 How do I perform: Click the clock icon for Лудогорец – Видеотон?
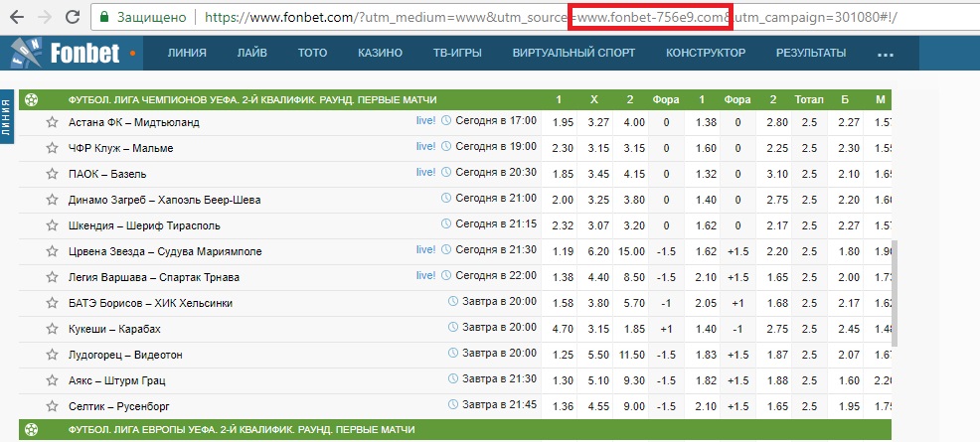(453, 353)
